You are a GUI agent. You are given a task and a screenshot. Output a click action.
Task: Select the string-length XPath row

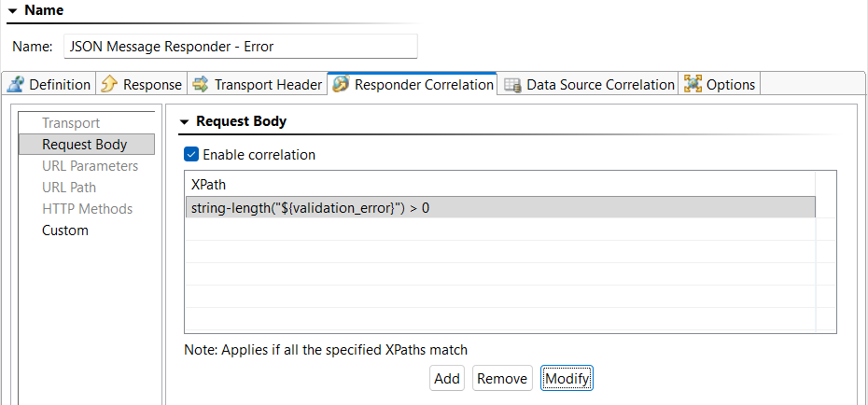[x=500, y=209]
